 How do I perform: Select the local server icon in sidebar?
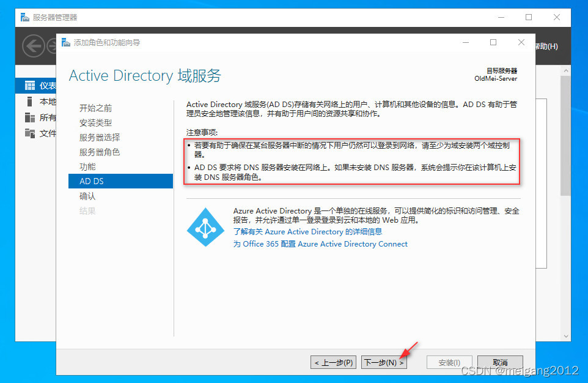pos(29,102)
